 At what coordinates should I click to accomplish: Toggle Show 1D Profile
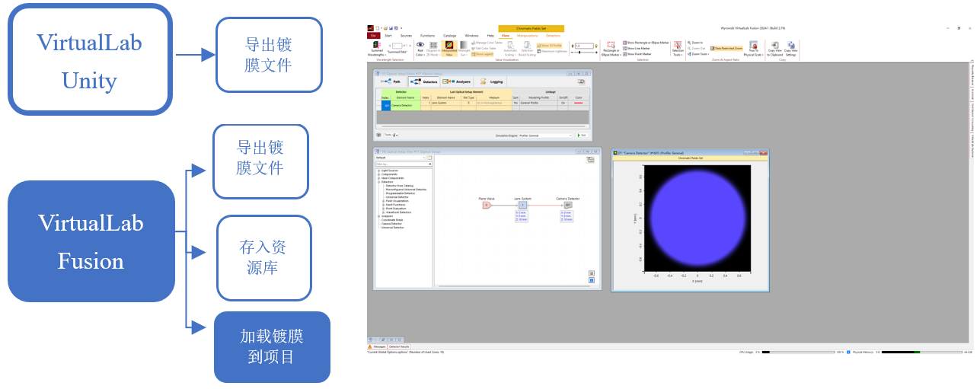pos(549,45)
